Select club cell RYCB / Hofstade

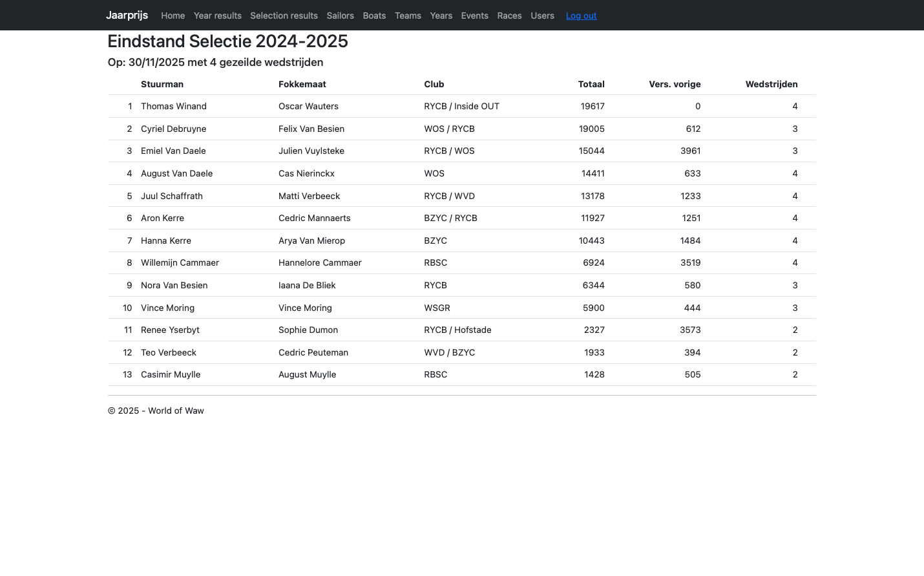(x=457, y=330)
